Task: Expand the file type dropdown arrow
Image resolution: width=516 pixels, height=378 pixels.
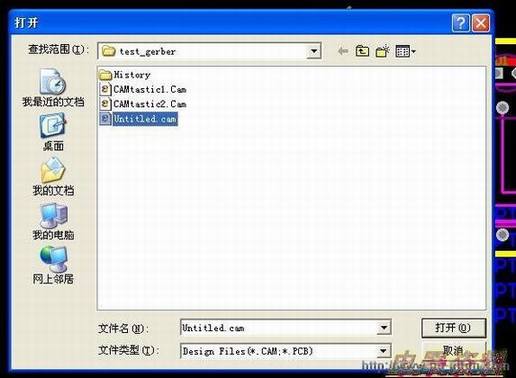Action: click(384, 351)
